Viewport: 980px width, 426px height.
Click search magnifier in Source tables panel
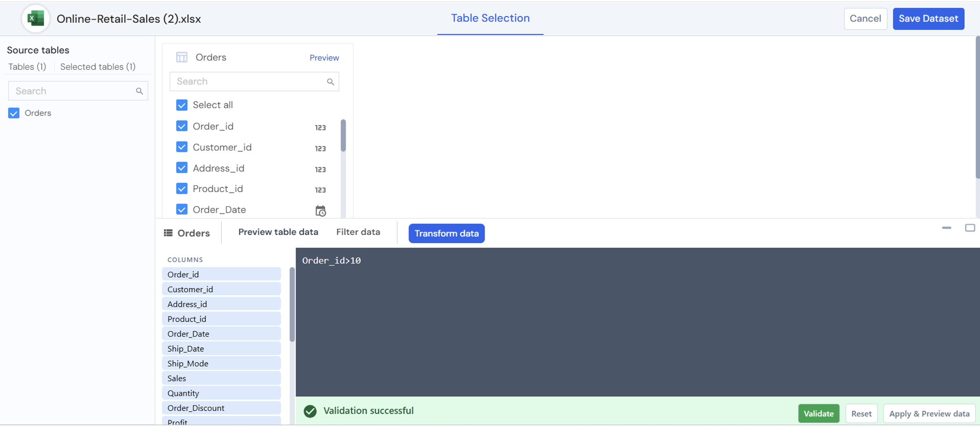tap(139, 91)
